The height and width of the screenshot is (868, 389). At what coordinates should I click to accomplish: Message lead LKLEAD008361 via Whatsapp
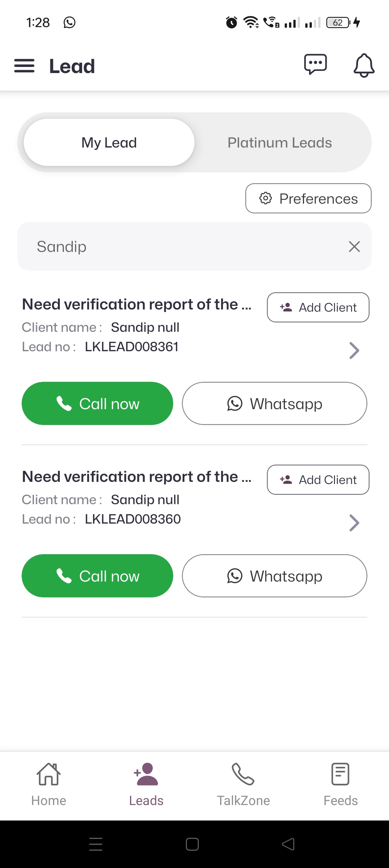pyautogui.click(x=274, y=403)
